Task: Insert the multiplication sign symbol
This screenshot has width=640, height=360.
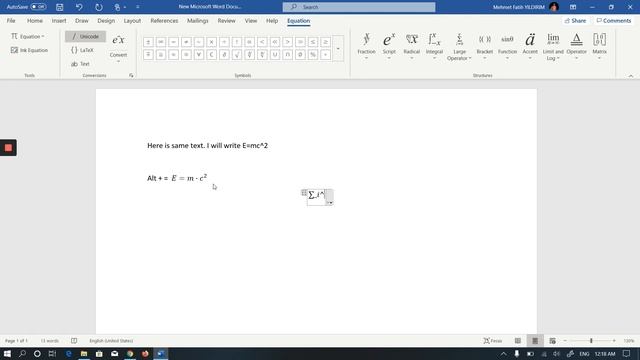Action: point(211,42)
